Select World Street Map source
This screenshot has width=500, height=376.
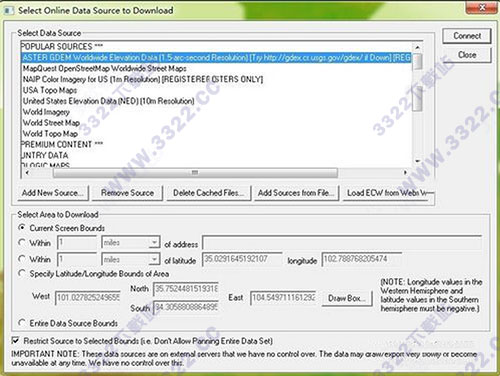click(51, 123)
